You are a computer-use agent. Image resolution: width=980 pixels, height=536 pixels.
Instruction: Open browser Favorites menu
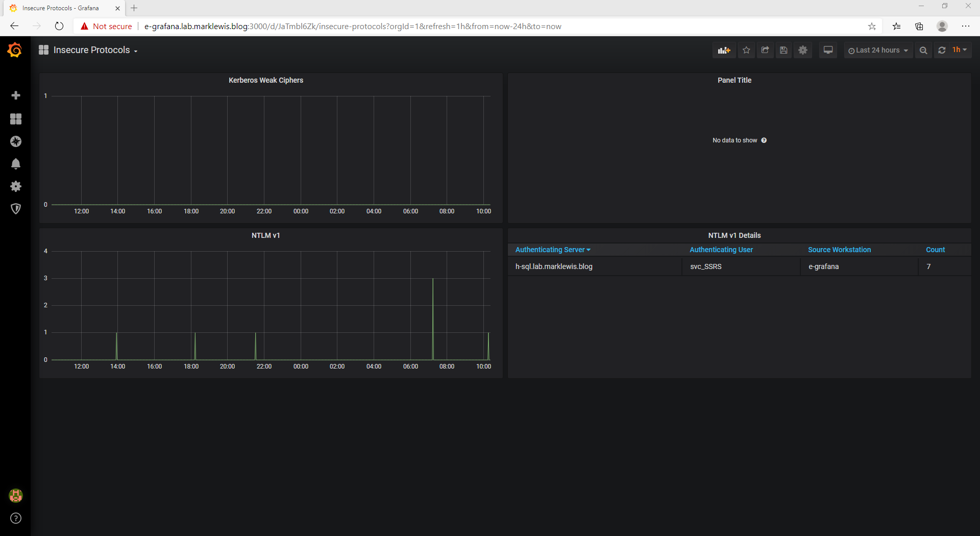pyautogui.click(x=896, y=26)
